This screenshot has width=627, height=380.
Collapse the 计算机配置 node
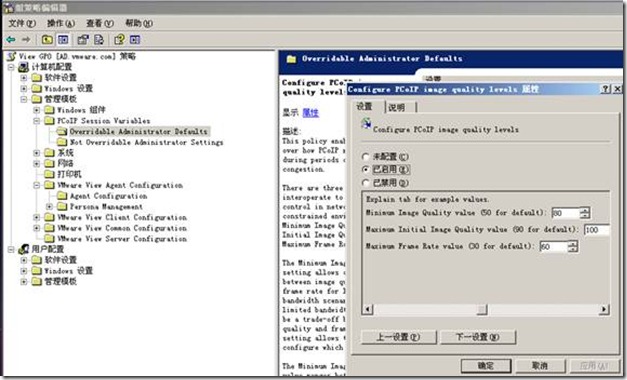11,67
